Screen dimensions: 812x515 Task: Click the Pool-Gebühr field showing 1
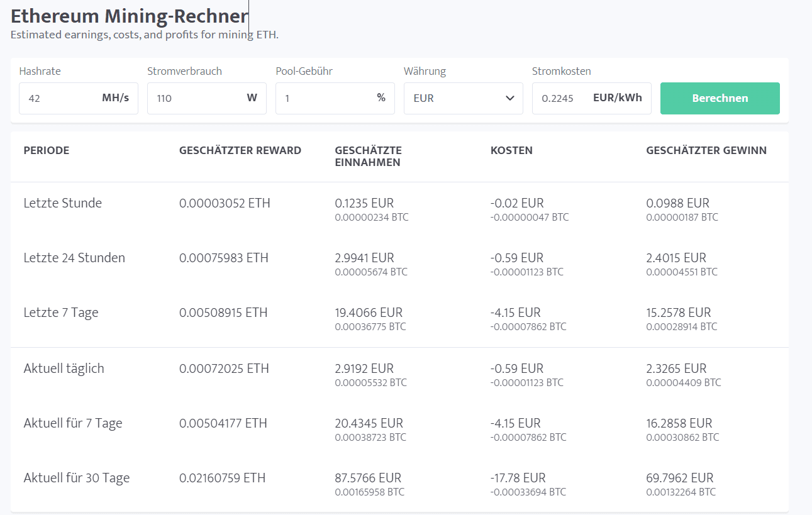click(335, 98)
